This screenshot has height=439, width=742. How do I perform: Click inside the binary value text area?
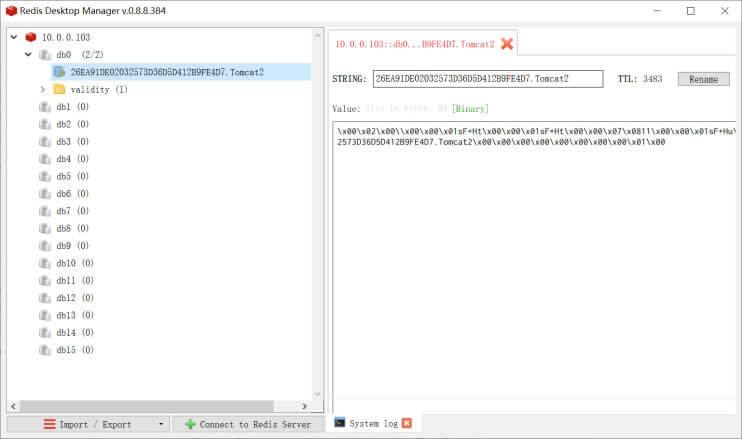535,265
